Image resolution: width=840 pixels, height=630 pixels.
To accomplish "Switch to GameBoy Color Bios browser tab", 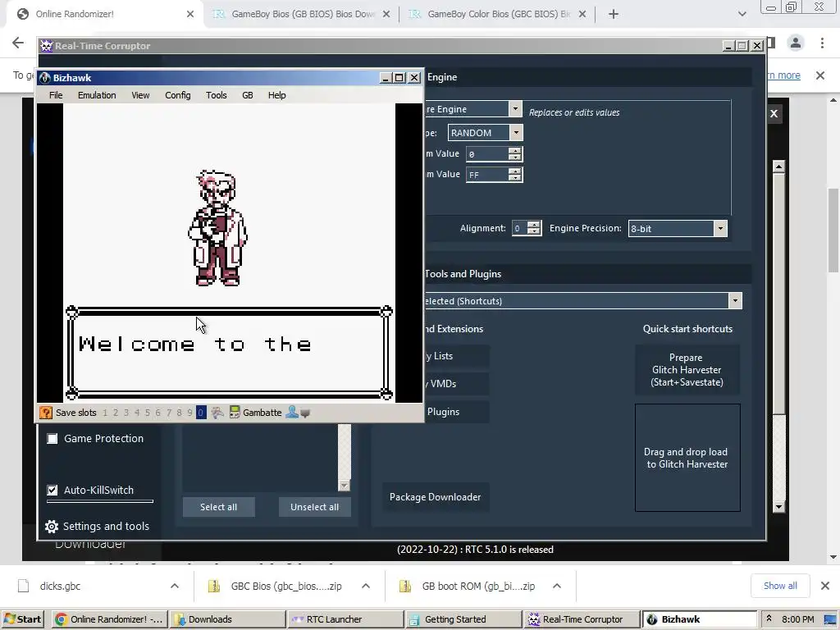I will 498,14.
